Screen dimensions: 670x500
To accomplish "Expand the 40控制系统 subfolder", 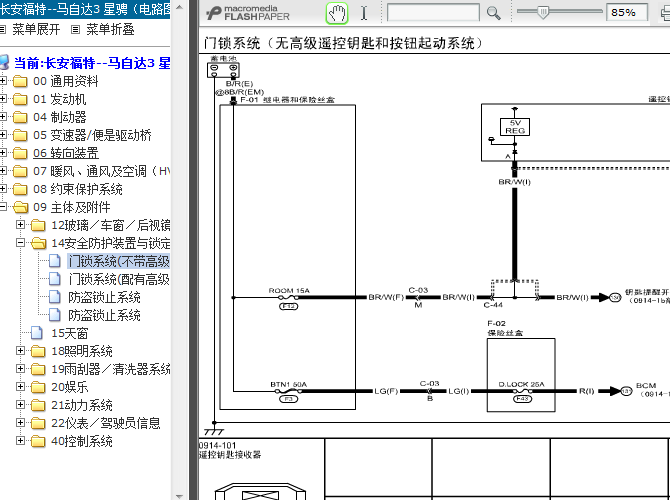I will point(20,441).
